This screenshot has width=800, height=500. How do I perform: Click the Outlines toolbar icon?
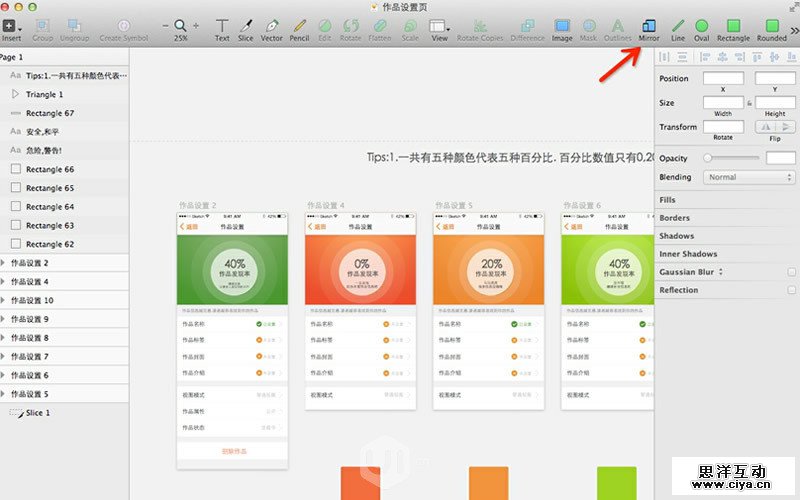point(618,26)
